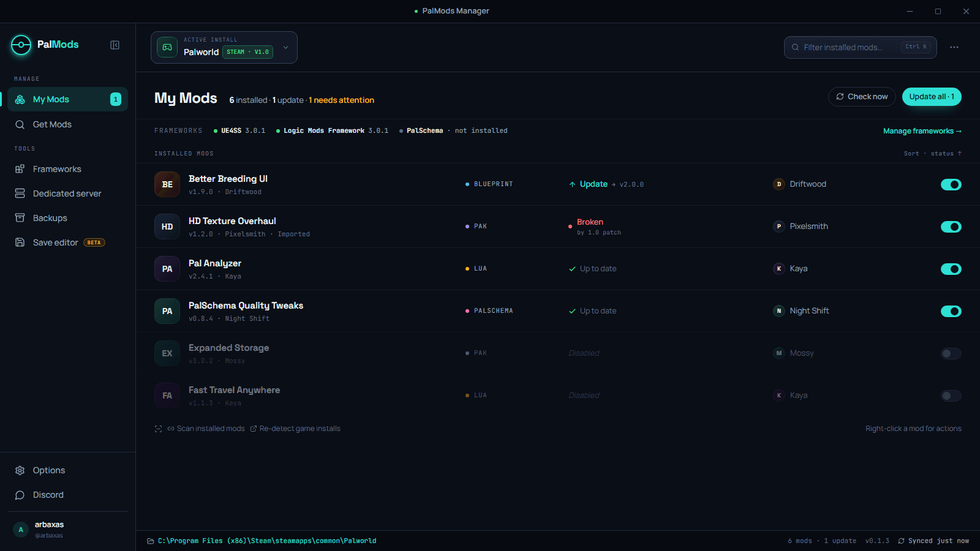Click the Dedicated server sidebar icon
This screenshot has height=551, width=980.
[20, 193]
